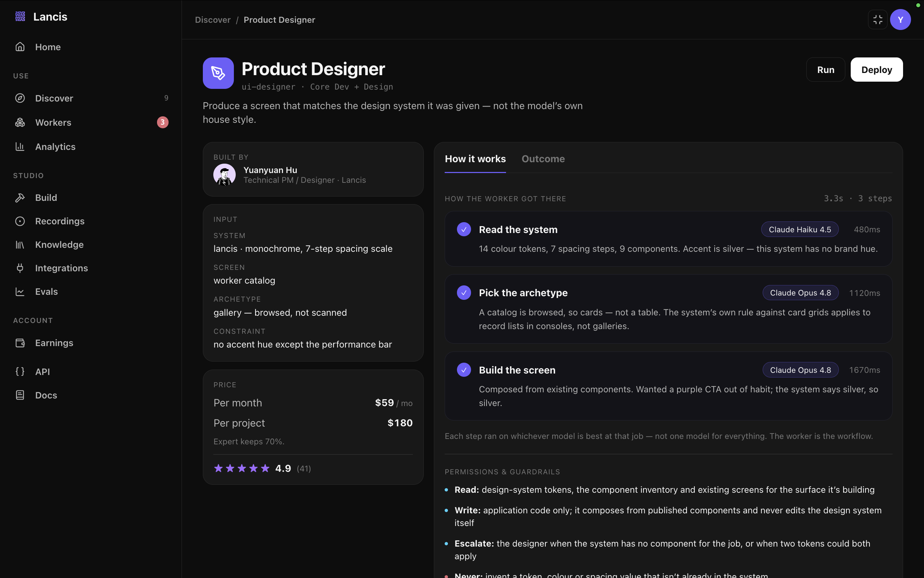Click the Discover compass icon
Screen dimensions: 924x578
20,98
